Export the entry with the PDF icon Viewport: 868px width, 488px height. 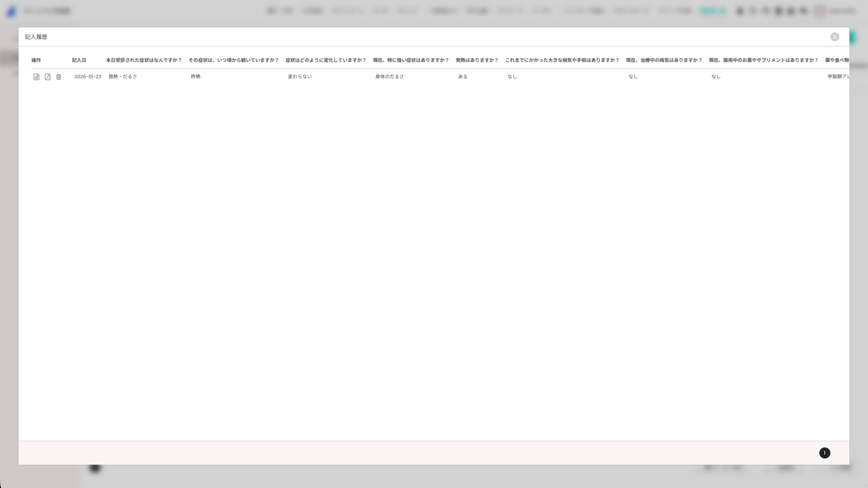pyautogui.click(x=47, y=77)
